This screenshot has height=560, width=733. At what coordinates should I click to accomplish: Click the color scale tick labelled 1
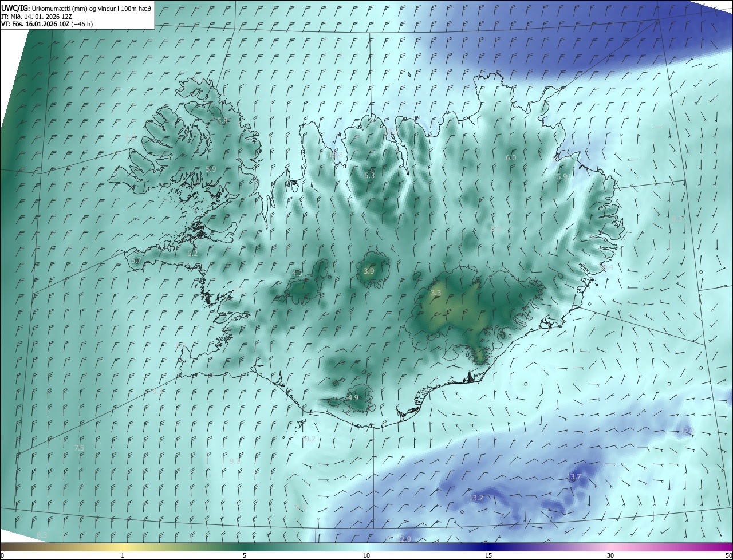(x=123, y=555)
